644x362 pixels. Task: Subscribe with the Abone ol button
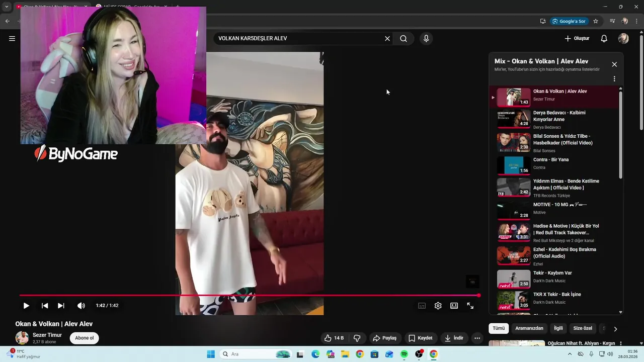pos(85,338)
